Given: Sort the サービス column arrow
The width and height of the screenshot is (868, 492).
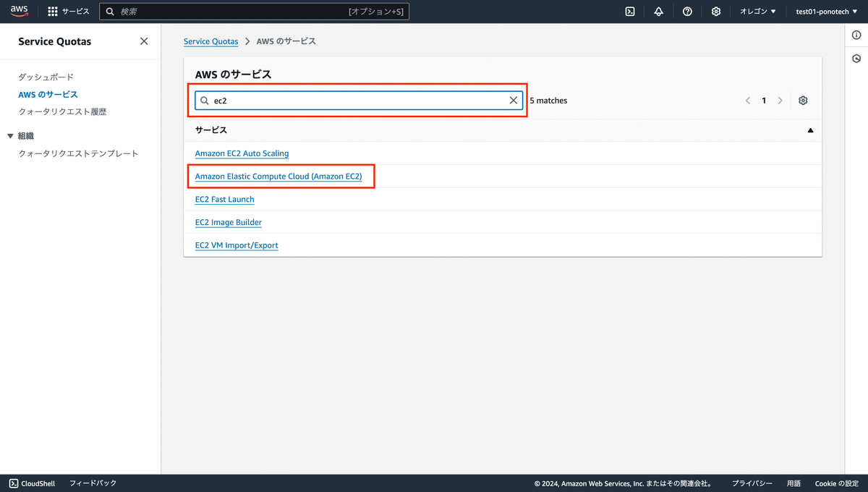Looking at the screenshot, I should click(x=810, y=130).
